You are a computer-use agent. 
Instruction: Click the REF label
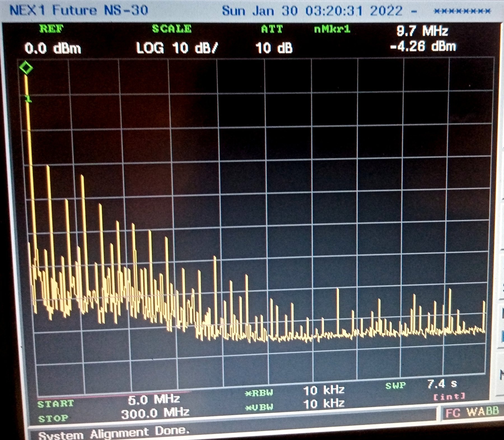(x=52, y=29)
